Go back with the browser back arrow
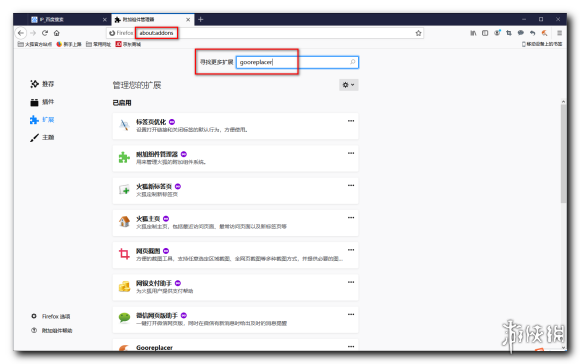This screenshot has height=364, width=580. pyautogui.click(x=21, y=33)
